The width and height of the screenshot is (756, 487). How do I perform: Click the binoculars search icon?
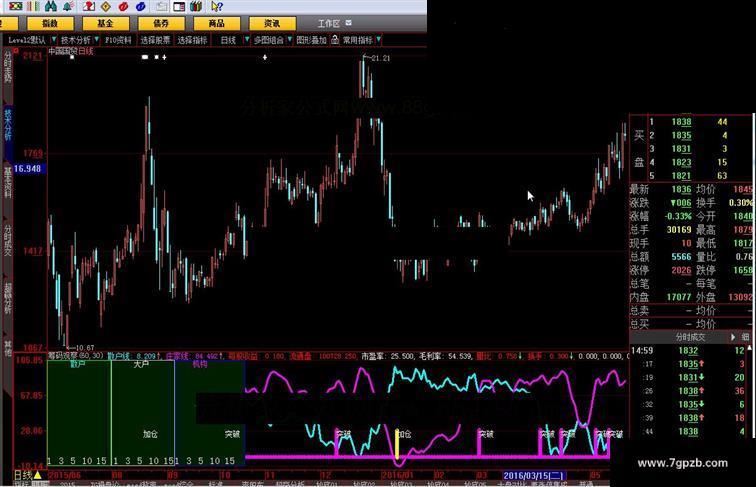pos(51,6)
